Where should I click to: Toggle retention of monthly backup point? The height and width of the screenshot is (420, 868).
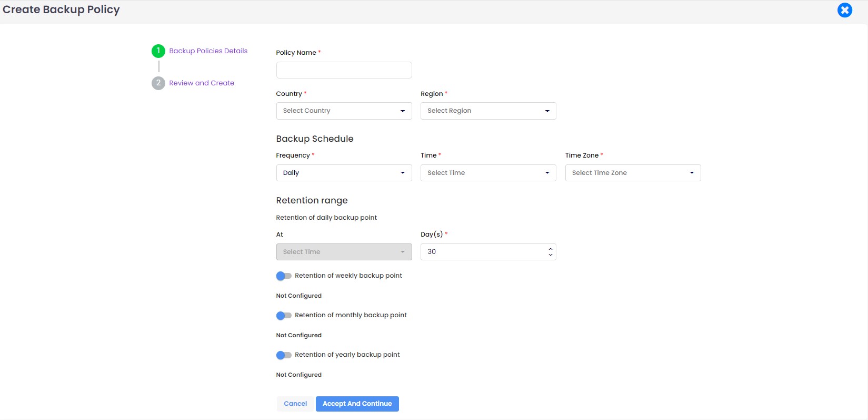coord(284,316)
